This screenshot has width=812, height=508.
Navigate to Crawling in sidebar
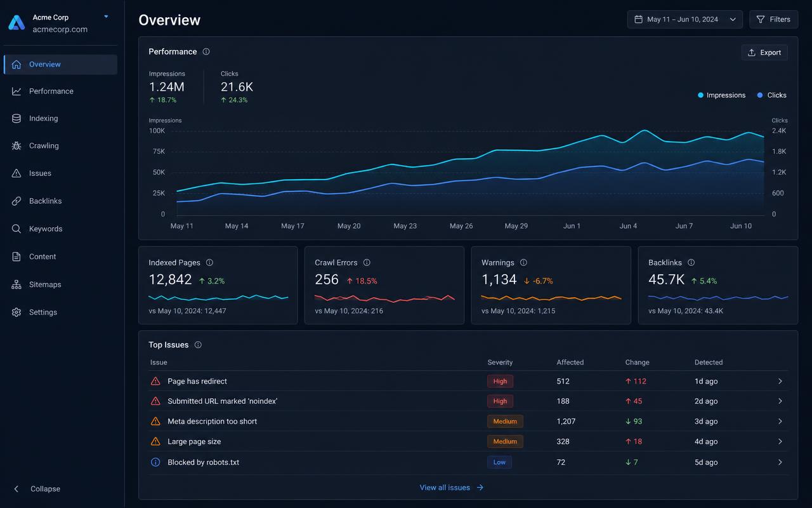(x=60, y=146)
